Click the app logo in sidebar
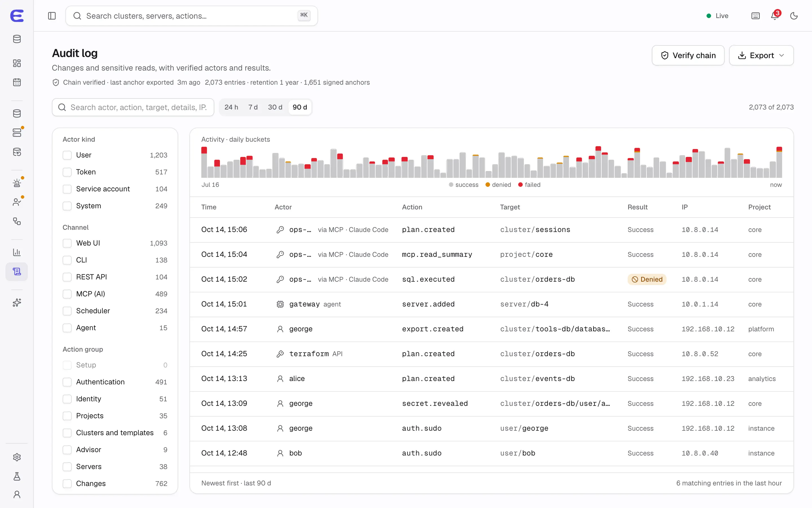The image size is (812, 508). (17, 16)
